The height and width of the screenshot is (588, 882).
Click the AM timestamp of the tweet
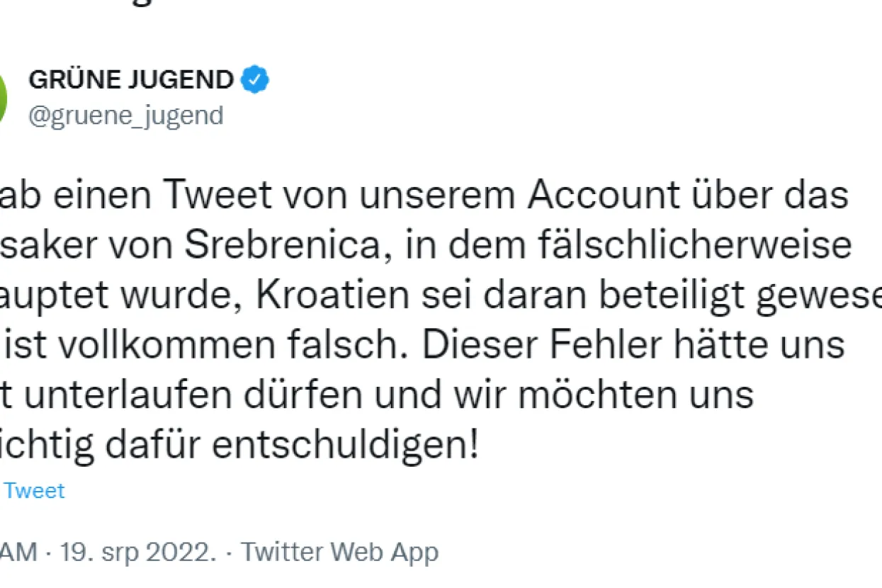pos(18,552)
